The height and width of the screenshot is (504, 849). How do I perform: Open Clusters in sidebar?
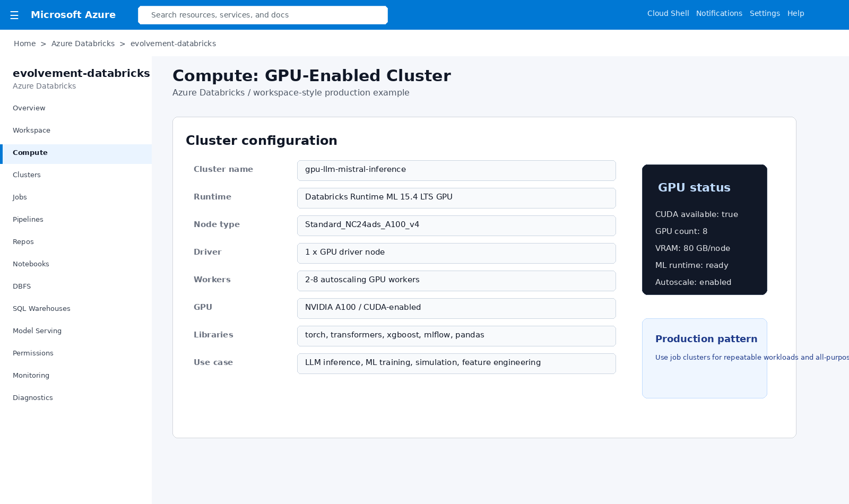[76, 175]
